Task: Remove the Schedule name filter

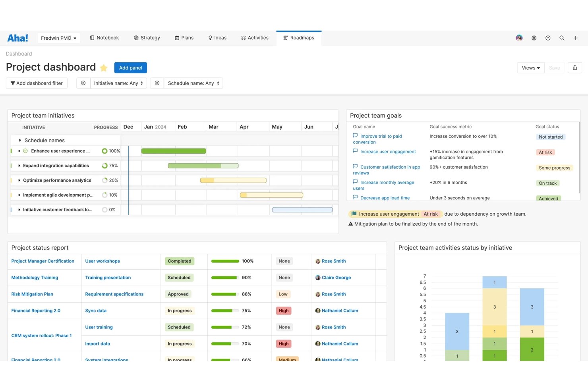Action: [157, 83]
